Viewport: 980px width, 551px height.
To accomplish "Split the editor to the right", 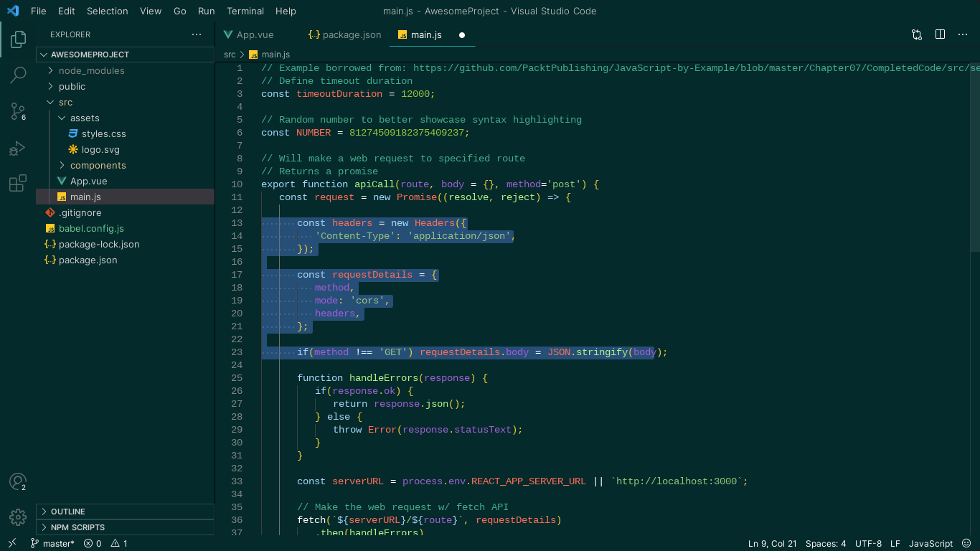I will [x=940, y=34].
